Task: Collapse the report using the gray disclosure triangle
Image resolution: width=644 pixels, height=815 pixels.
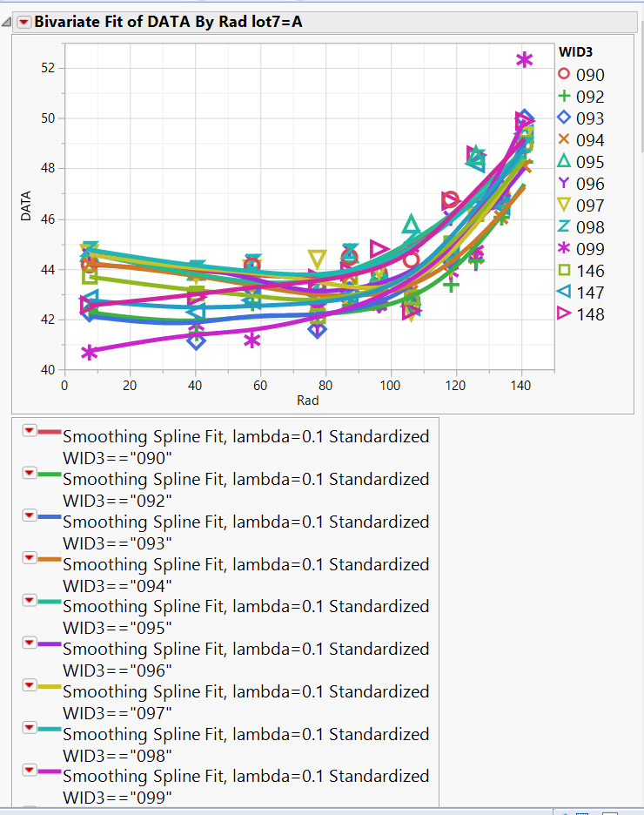Action: pyautogui.click(x=7, y=22)
